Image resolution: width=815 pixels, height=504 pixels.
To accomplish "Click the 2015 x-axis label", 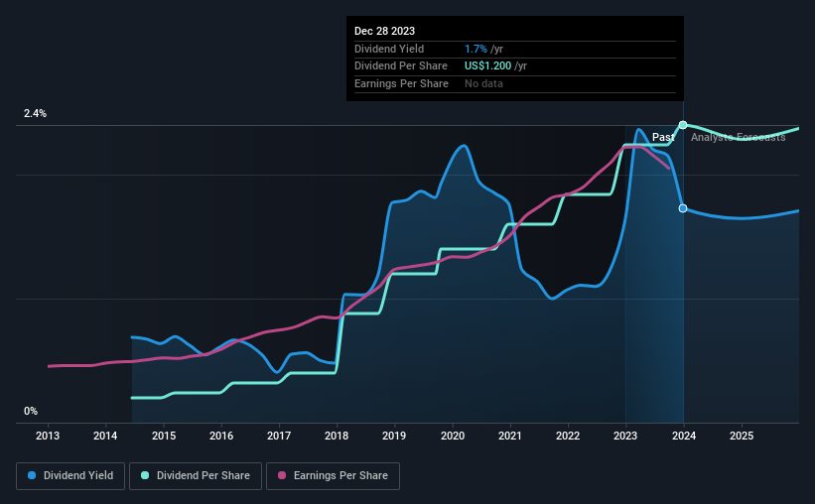I will pos(164,436).
